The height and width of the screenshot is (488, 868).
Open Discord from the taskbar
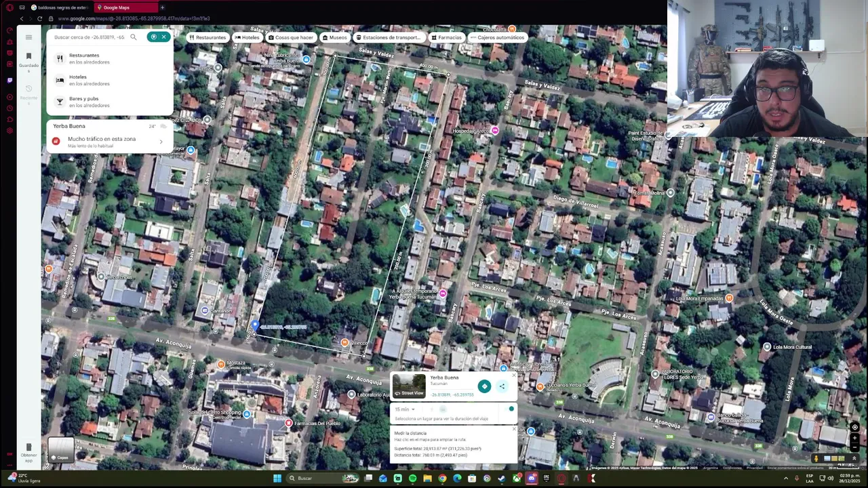coord(532,479)
